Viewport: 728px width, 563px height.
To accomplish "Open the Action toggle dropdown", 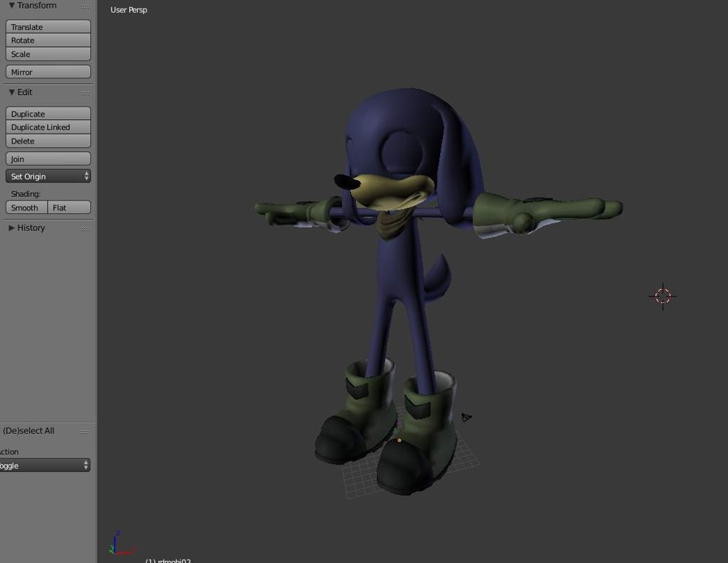I will (45, 465).
